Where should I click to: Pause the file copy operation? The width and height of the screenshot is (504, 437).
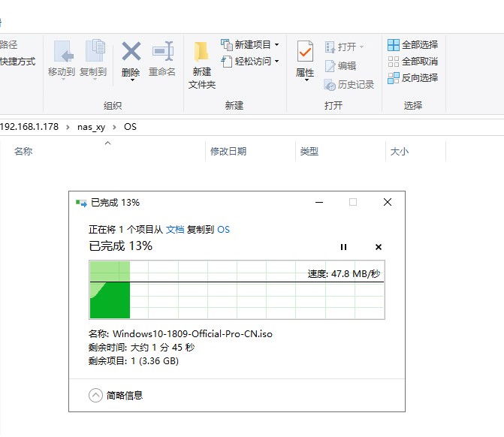tap(344, 247)
